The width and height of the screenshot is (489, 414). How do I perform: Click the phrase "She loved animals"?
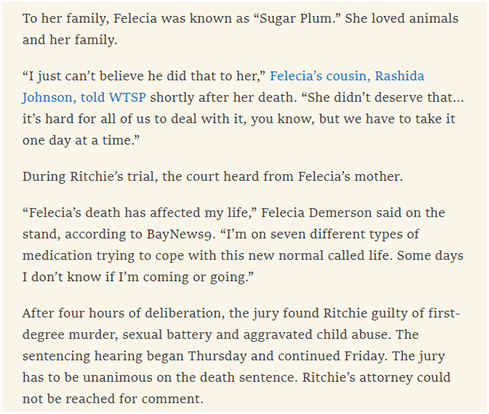402,19
